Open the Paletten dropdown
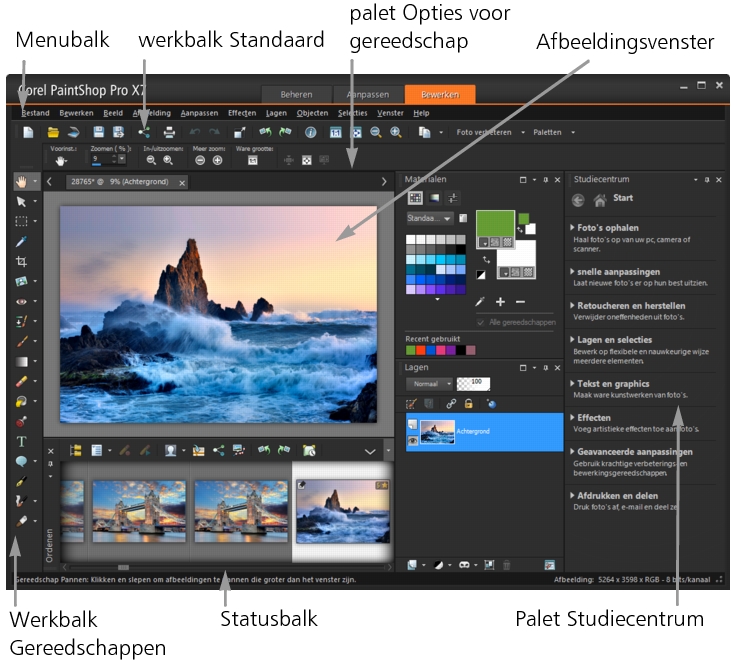 tap(573, 132)
